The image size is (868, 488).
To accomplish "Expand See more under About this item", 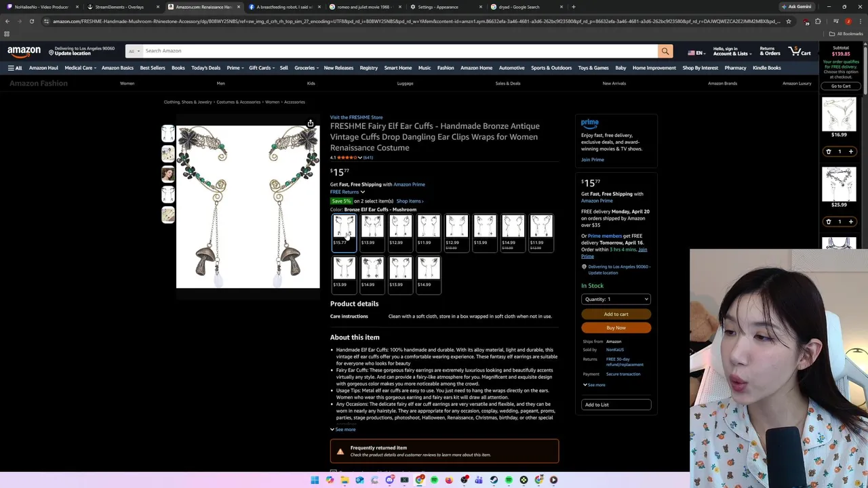I will [x=343, y=430].
